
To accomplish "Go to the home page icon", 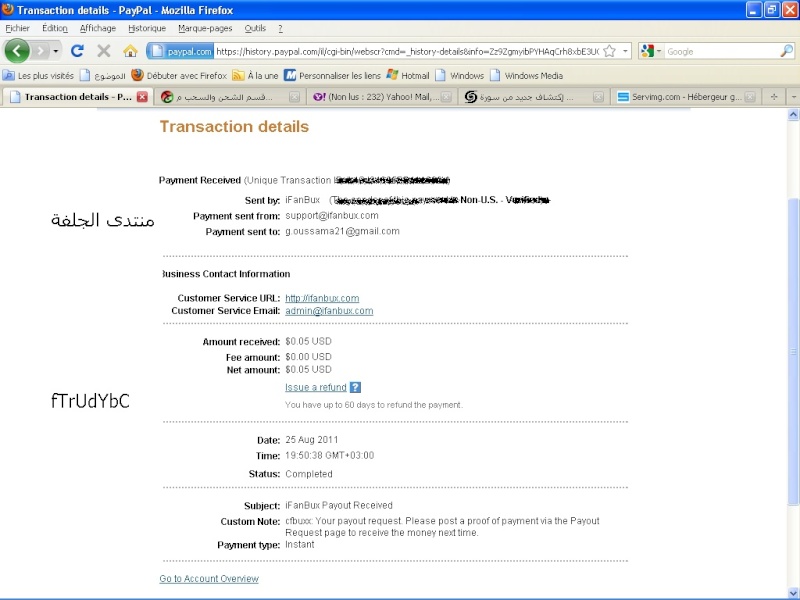I will coord(131,51).
